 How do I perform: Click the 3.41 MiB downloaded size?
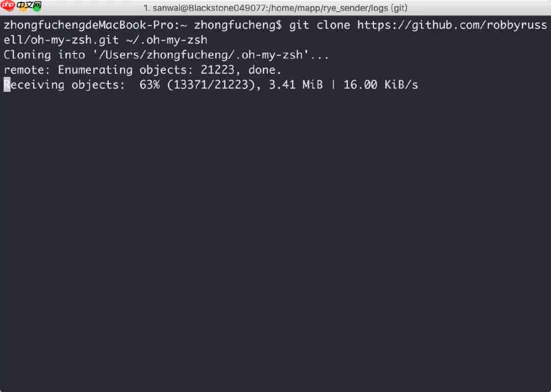click(295, 85)
